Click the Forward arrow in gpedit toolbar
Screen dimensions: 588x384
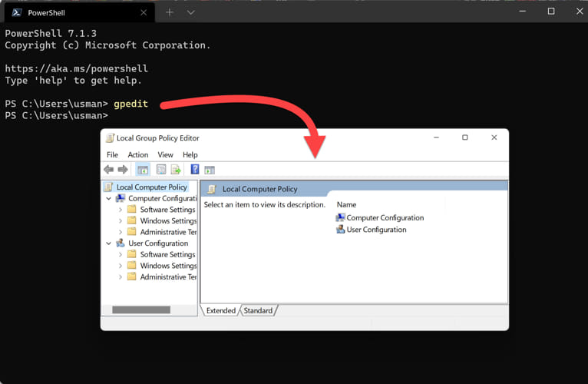click(x=122, y=170)
